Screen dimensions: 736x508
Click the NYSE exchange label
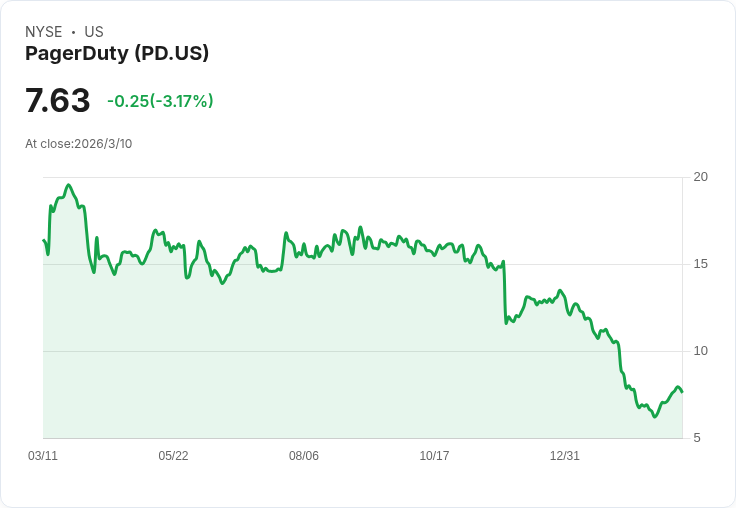(x=44, y=32)
